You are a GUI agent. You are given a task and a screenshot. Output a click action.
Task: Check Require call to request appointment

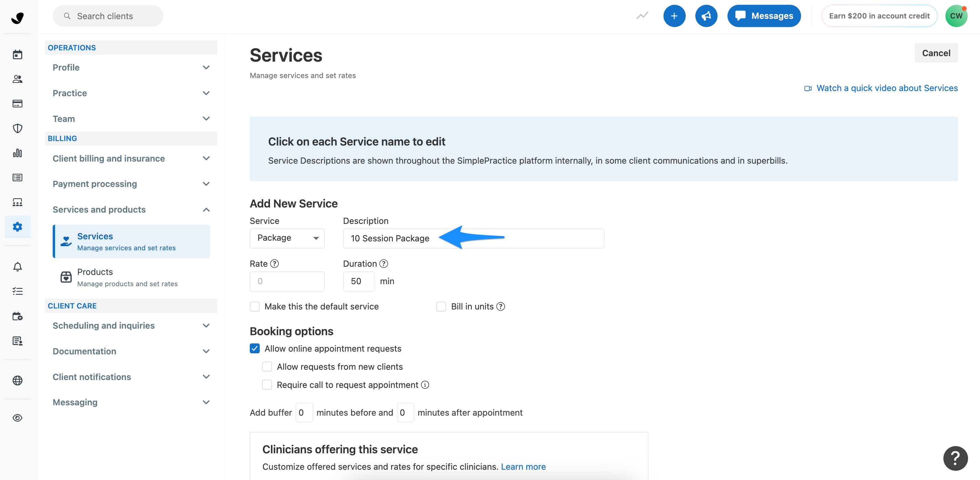point(267,385)
